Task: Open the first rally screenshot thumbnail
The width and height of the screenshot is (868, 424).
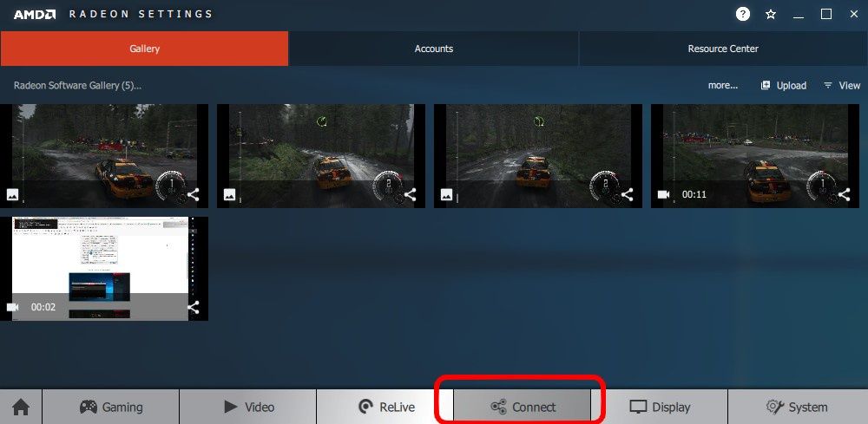Action: pos(104,156)
